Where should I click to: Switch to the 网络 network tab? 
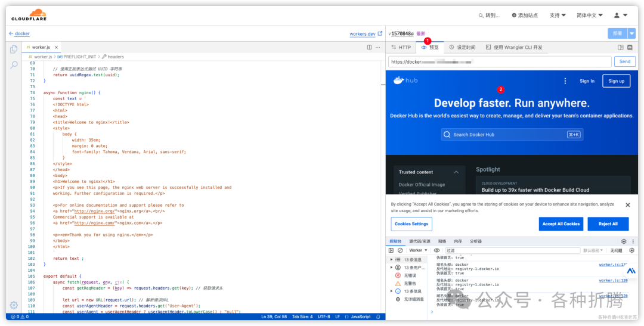pos(442,241)
